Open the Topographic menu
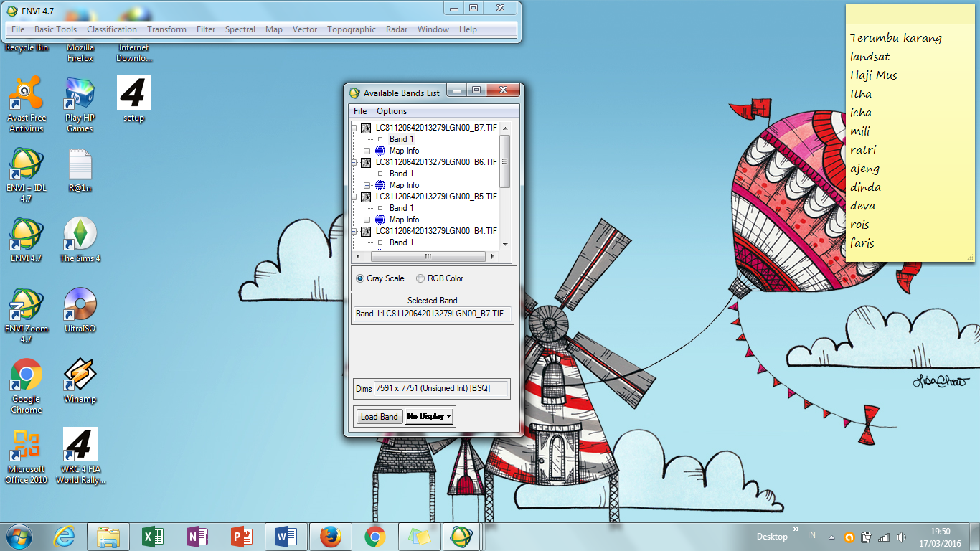Screen dimensions: 980x551 point(352,29)
